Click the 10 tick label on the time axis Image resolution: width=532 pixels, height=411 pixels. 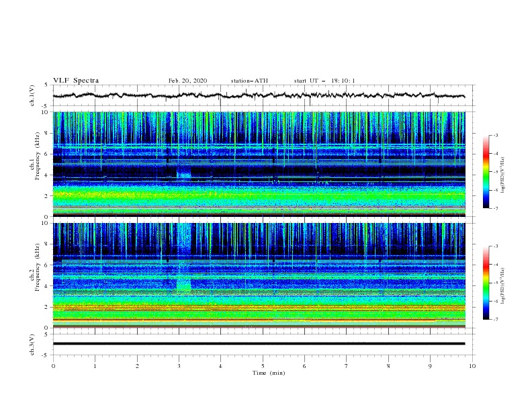[472, 366]
